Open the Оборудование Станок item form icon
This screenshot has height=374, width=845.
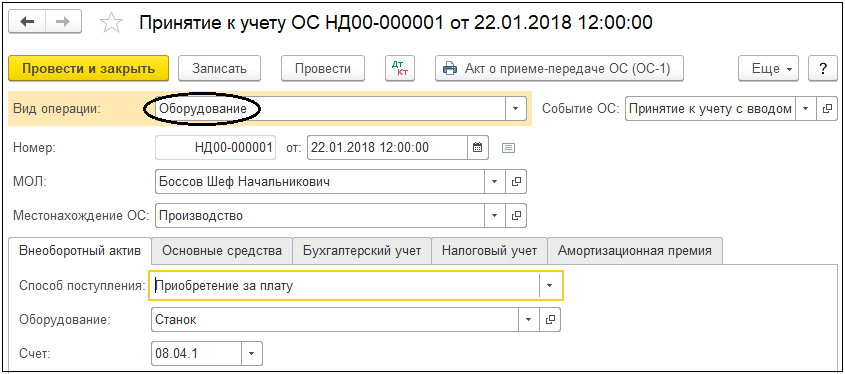(550, 320)
